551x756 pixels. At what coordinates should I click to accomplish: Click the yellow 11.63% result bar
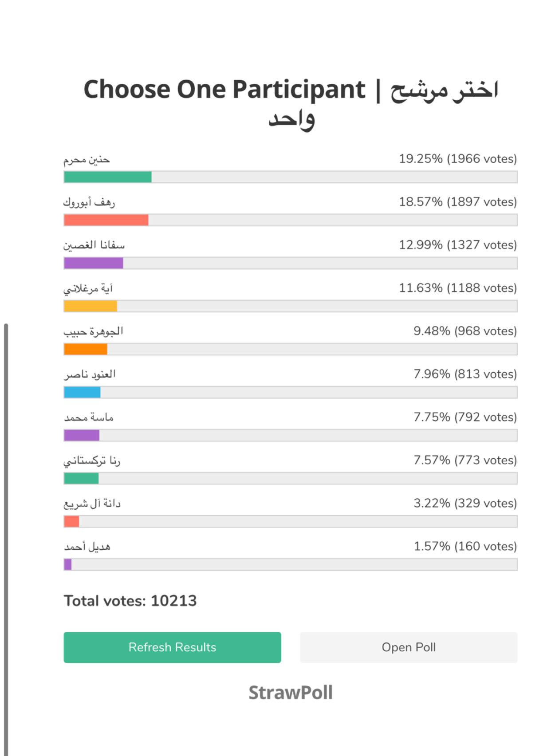(x=91, y=306)
